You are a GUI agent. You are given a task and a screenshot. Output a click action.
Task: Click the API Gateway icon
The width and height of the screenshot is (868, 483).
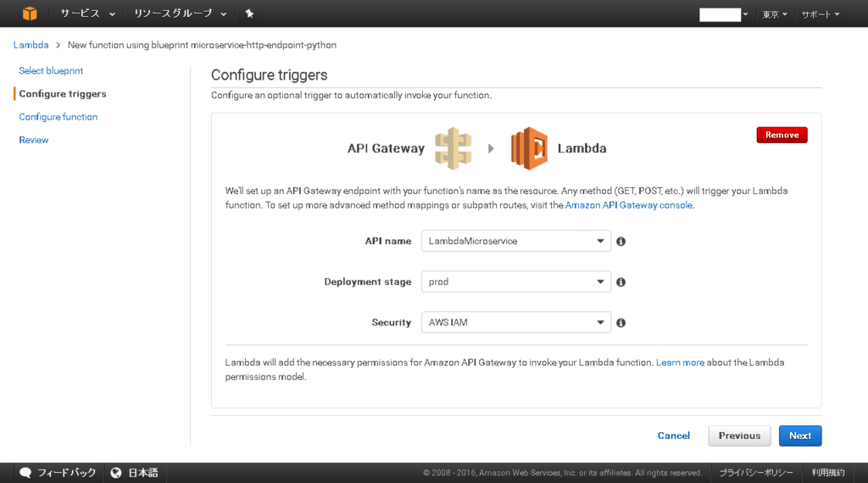[x=453, y=148]
